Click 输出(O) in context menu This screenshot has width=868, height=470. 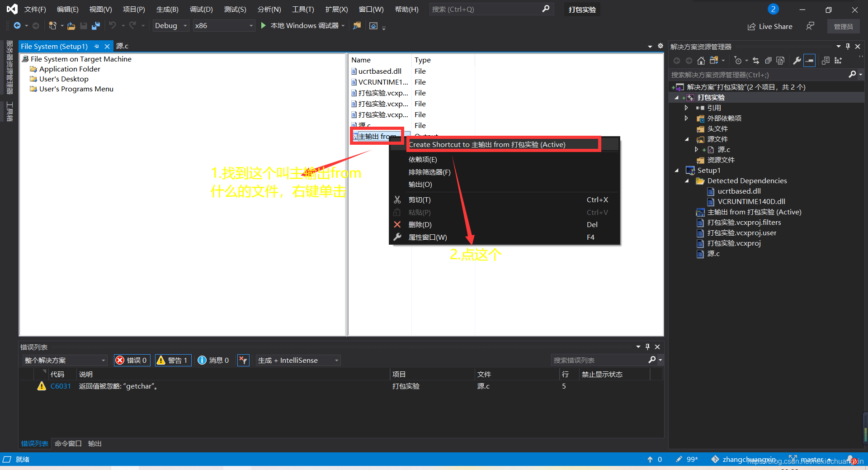(420, 185)
